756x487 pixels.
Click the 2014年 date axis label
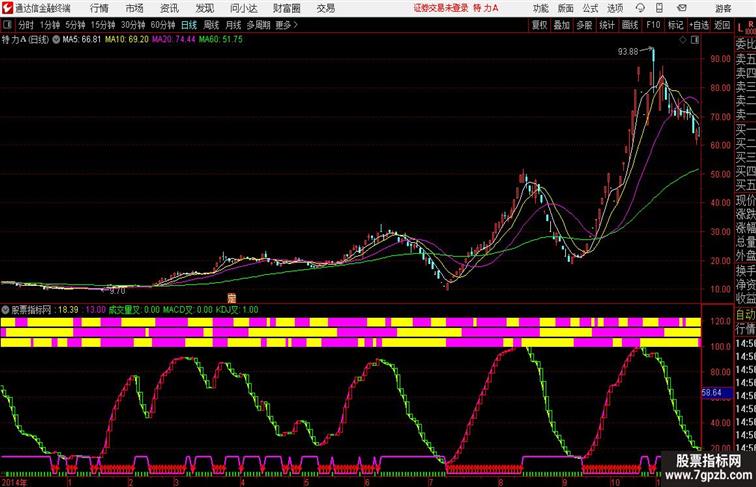point(14,482)
